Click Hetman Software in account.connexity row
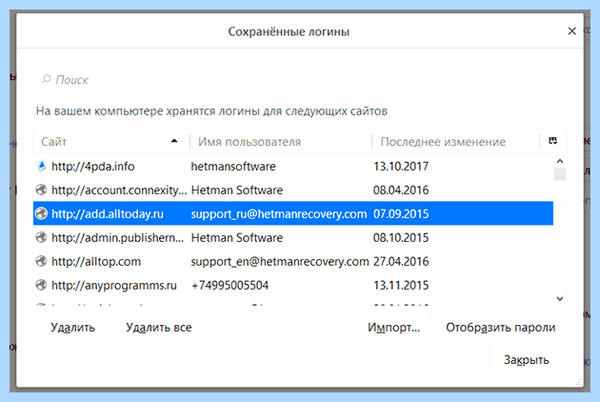 coord(237,190)
